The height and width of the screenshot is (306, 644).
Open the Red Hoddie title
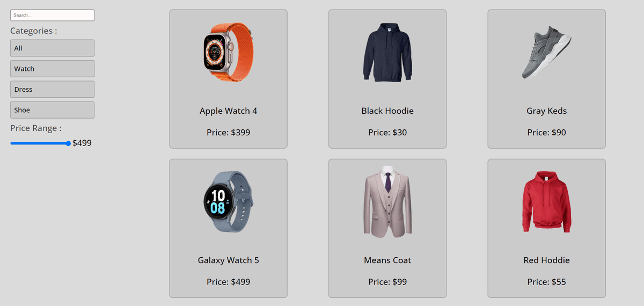tap(546, 260)
